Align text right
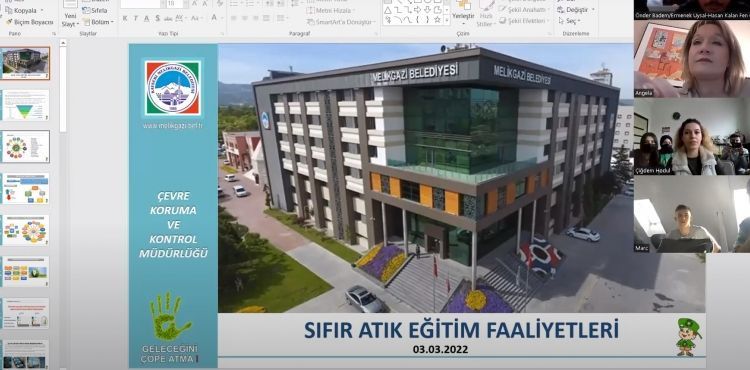 255,18
